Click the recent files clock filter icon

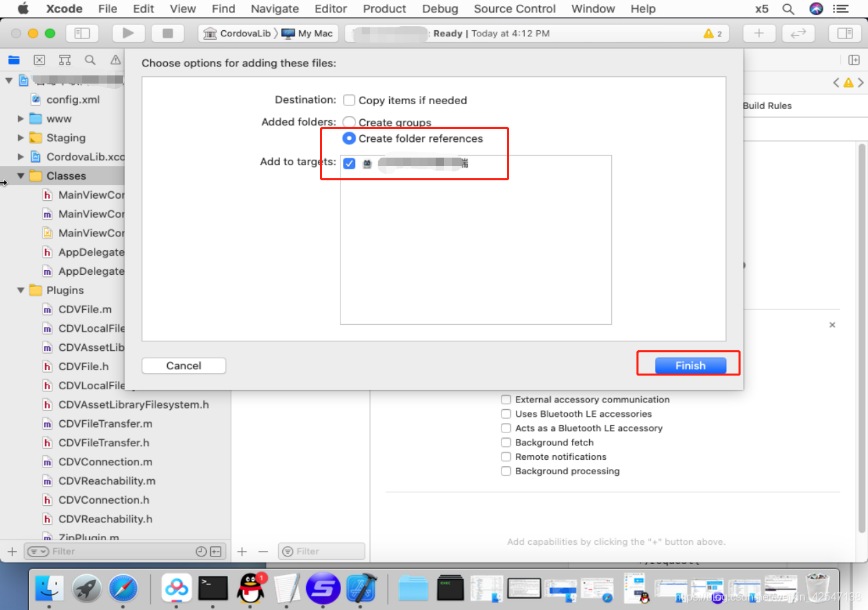point(201,551)
